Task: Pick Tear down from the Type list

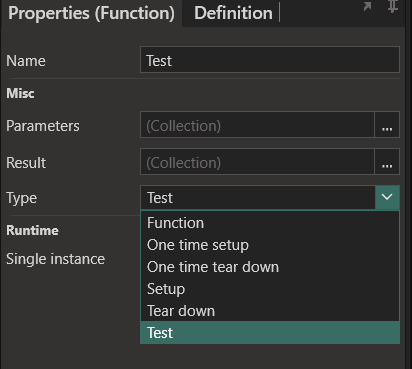Action: point(270,311)
